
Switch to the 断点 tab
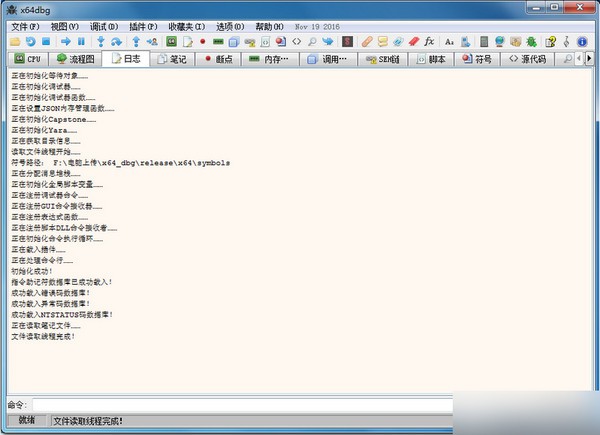click(218, 59)
